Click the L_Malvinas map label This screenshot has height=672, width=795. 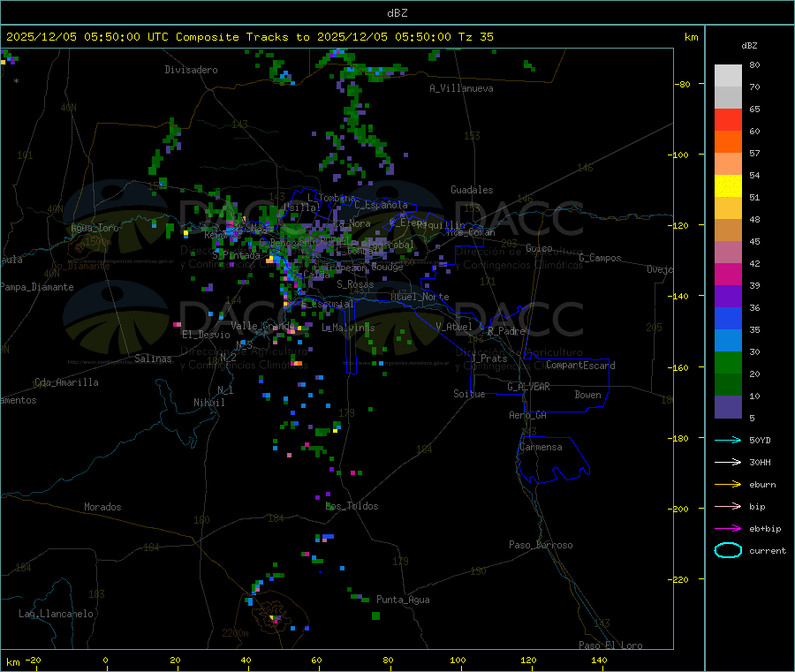tap(348, 328)
